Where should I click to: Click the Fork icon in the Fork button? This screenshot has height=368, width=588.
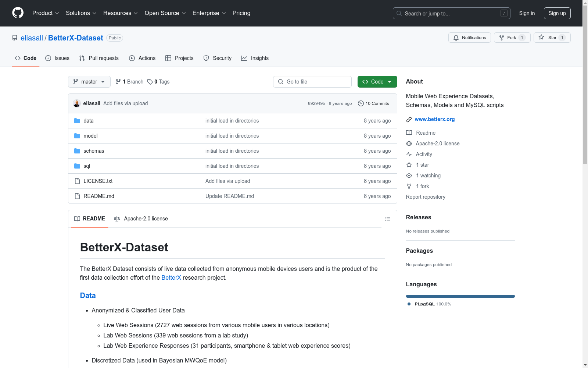502,38
